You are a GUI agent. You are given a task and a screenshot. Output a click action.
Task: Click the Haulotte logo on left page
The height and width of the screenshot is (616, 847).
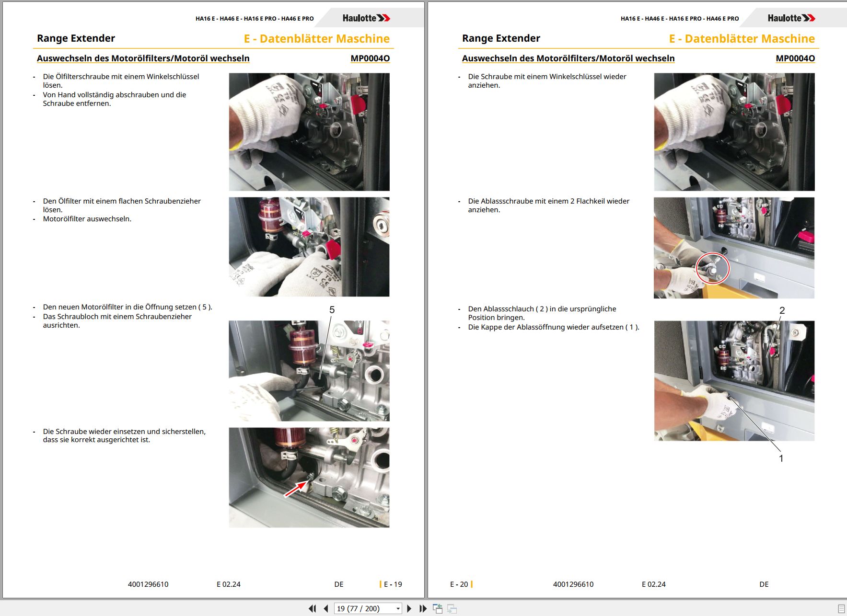pos(366,18)
